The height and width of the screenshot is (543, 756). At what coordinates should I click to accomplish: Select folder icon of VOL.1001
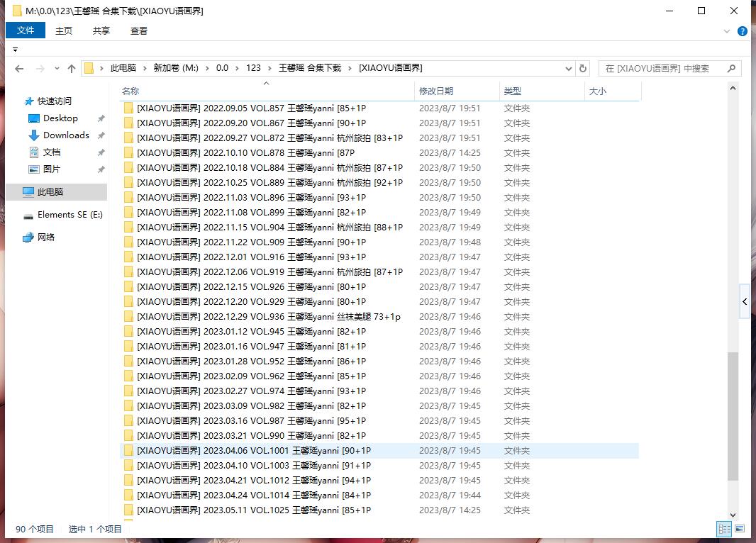[128, 451]
